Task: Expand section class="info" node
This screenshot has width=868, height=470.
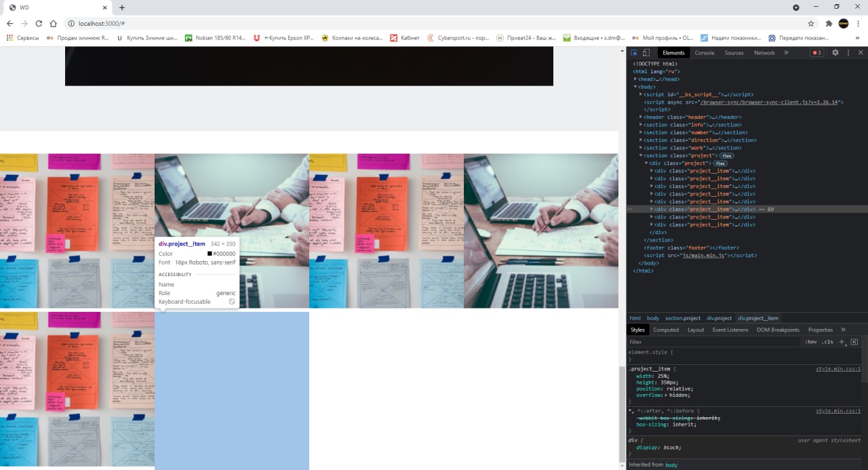Action: coord(642,125)
